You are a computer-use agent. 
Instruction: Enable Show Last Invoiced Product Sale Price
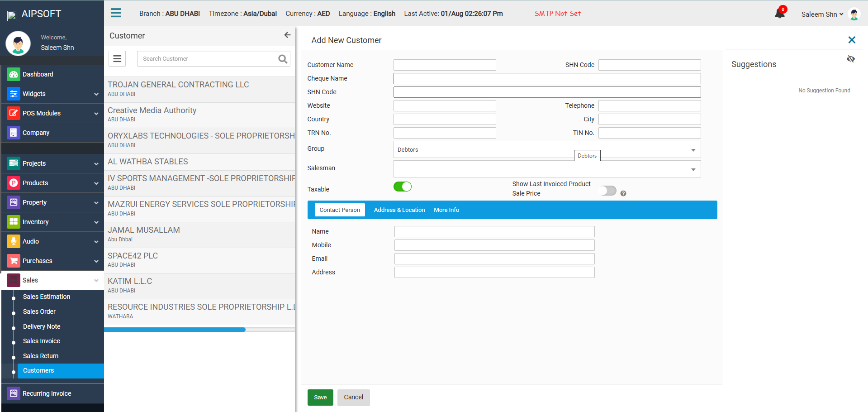point(607,191)
